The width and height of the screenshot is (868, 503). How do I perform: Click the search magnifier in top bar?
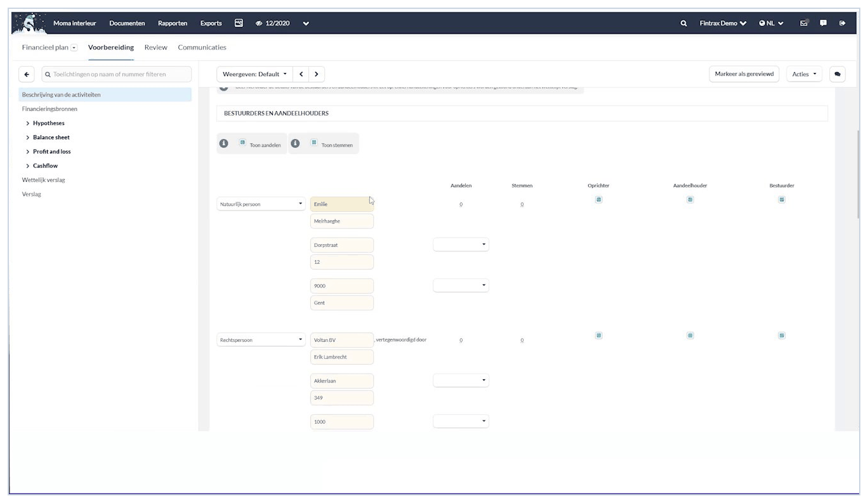point(683,23)
